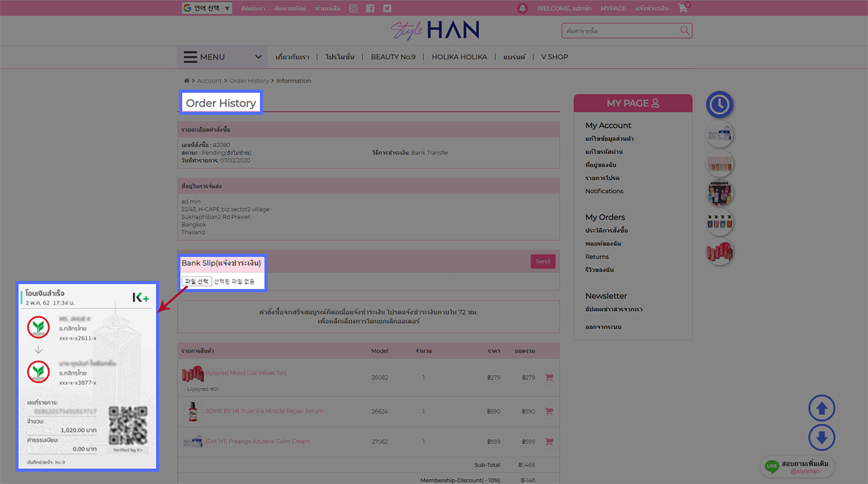
Task: Click the MY PAGE sidebar header
Action: [x=633, y=103]
